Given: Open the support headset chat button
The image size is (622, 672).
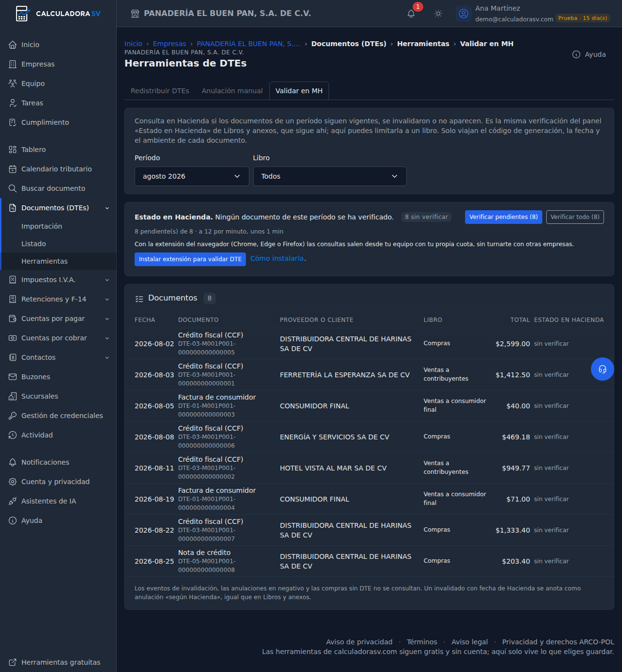Looking at the screenshot, I should pyautogui.click(x=603, y=369).
